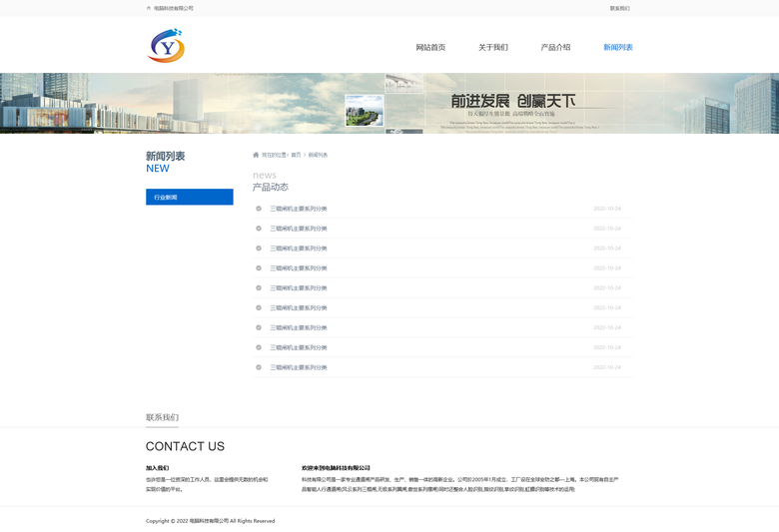Open the 网站首页 navigation menu item
This screenshot has height=532, width=779.
point(430,47)
